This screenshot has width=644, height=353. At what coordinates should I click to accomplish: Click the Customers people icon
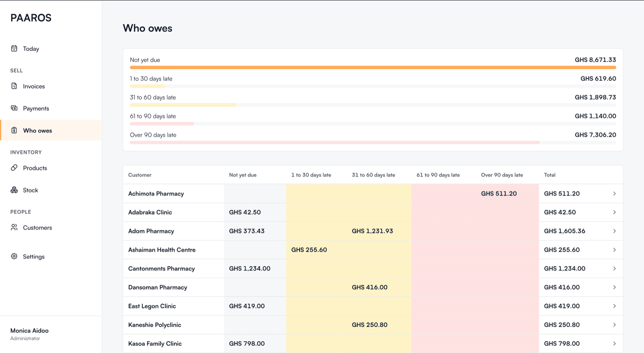[14, 227]
